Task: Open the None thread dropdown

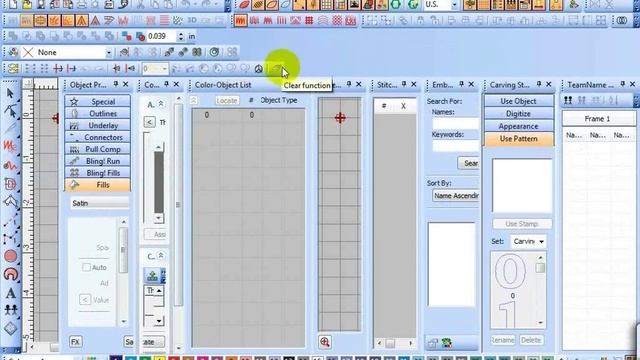Action: click(109, 53)
